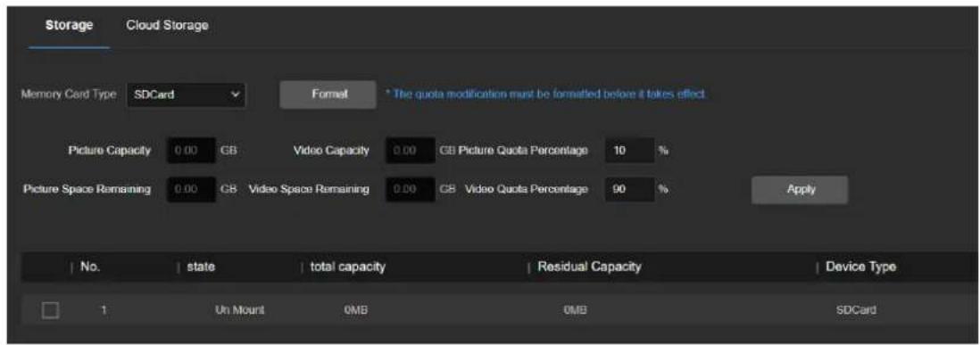The image size is (980, 345).
Task: Click the Video Quota Percentage field
Action: (x=629, y=189)
